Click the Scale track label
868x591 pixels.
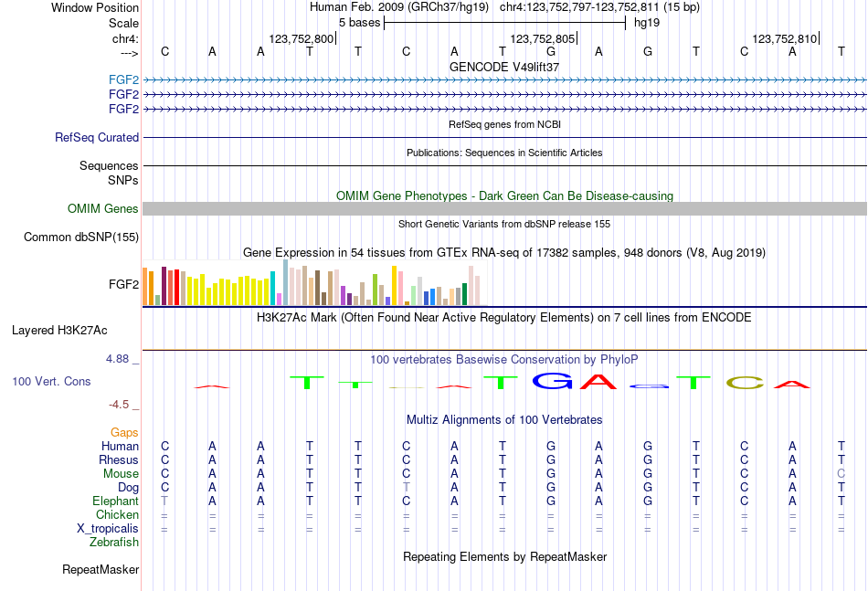(x=123, y=23)
